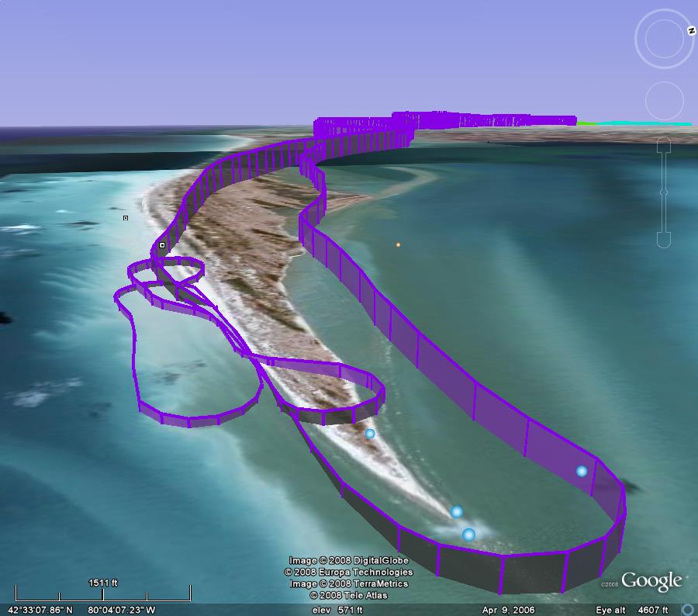Click the elev 571 ft readout
The width and height of the screenshot is (698, 616).
click(x=337, y=611)
